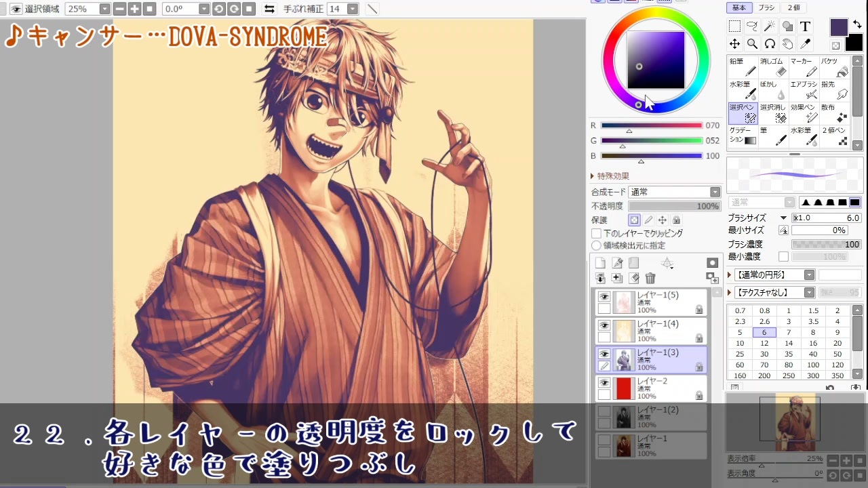Select brush size preset 100
This screenshot has width=868, height=488.
pos(813,365)
